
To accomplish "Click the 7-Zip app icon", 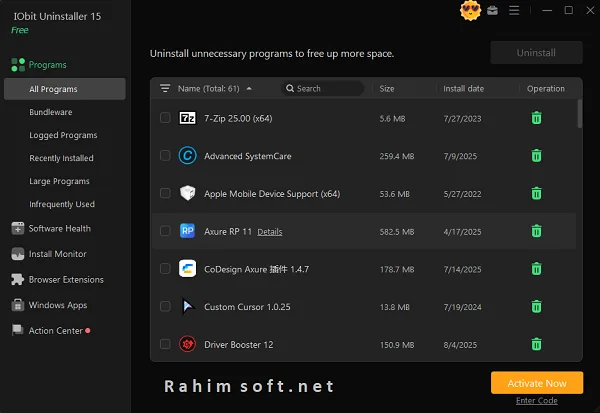I will click(188, 118).
